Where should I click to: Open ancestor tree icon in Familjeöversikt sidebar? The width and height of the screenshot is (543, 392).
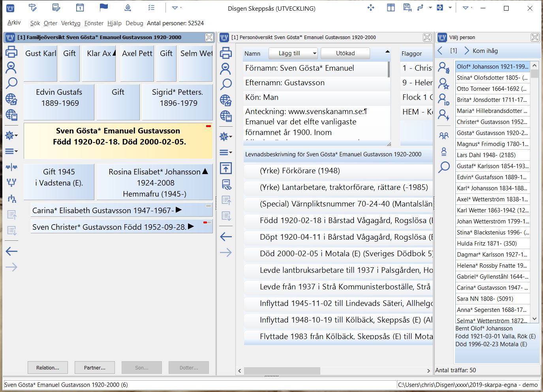[x=11, y=182]
